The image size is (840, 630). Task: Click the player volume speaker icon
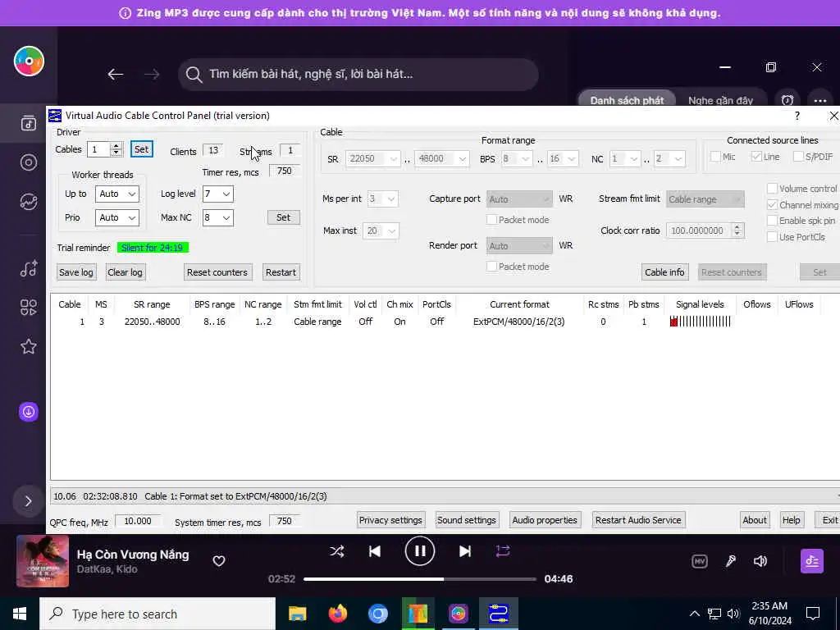click(760, 561)
